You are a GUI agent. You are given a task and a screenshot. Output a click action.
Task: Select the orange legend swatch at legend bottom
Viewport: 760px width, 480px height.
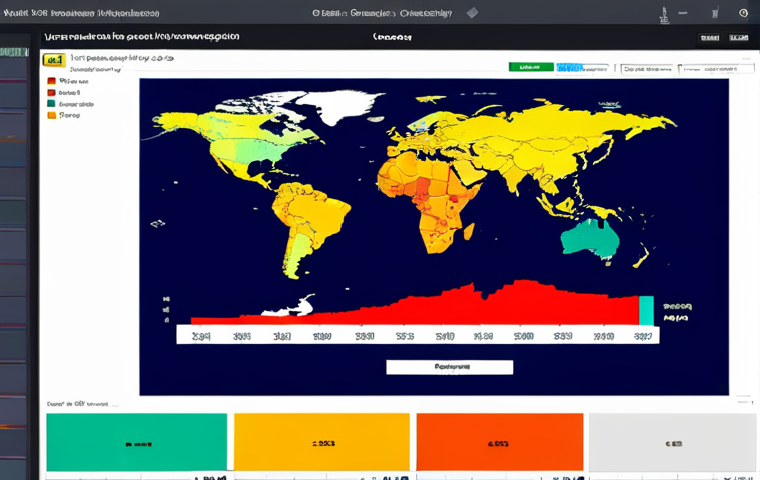pos(51,115)
